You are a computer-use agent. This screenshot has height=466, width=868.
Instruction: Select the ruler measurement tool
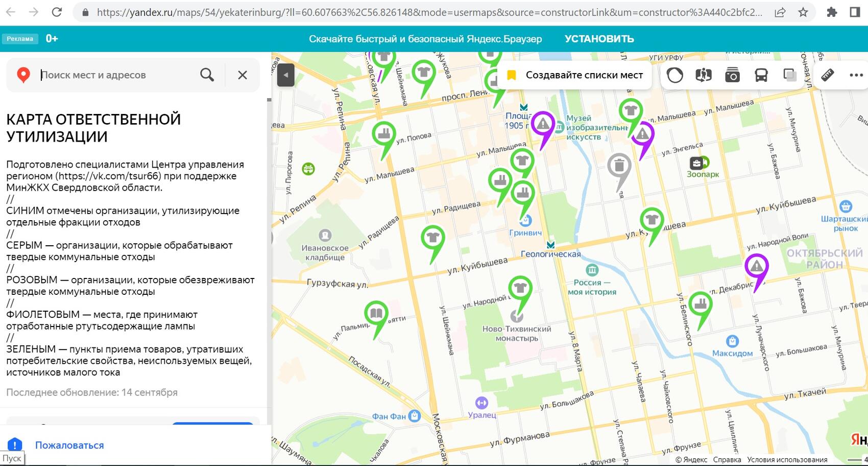827,75
